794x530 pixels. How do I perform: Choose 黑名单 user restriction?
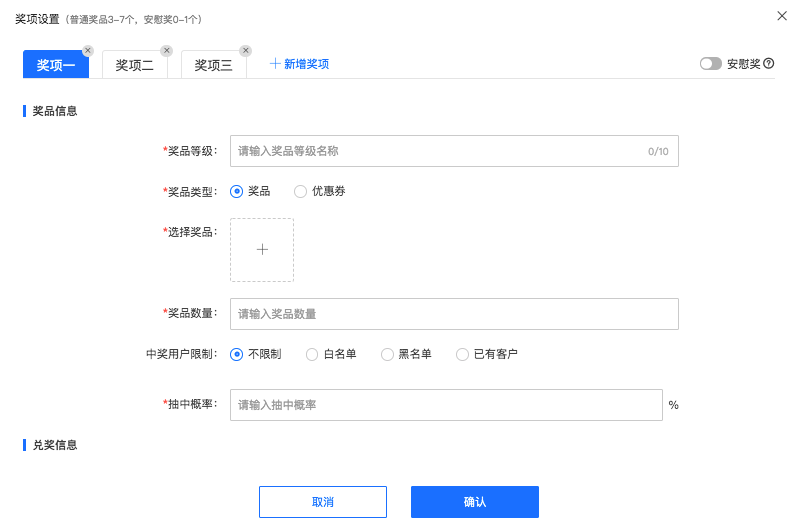(x=387, y=354)
